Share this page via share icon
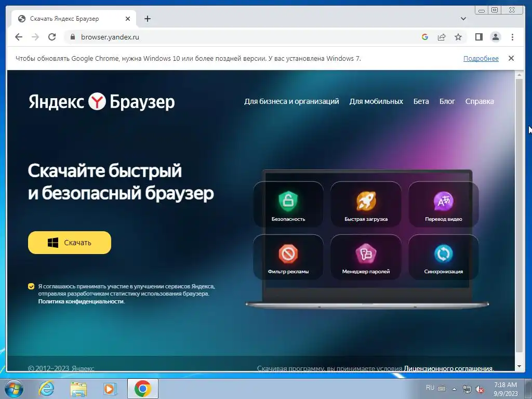This screenshot has width=532, height=399. [x=442, y=37]
